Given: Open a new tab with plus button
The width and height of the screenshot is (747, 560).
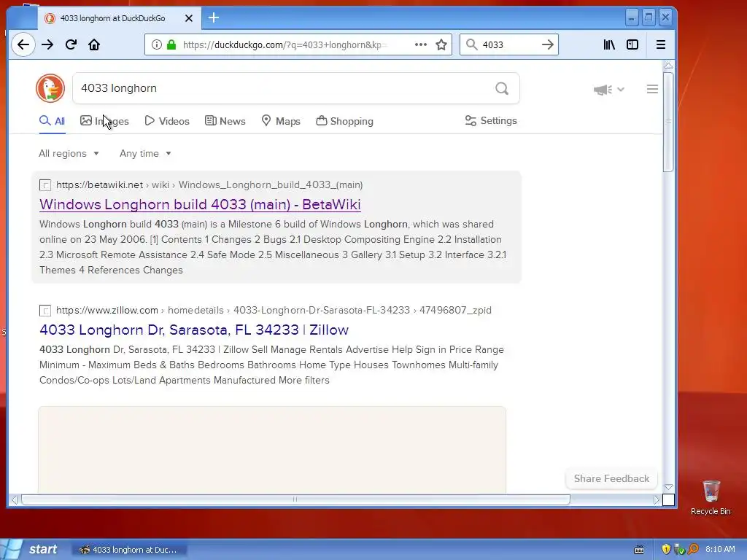Looking at the screenshot, I should coord(214,18).
